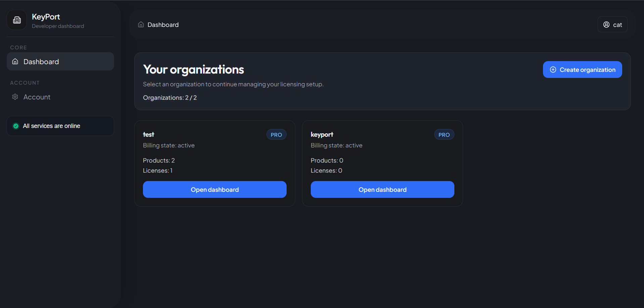Click the PRO badge on test card

(x=276, y=135)
